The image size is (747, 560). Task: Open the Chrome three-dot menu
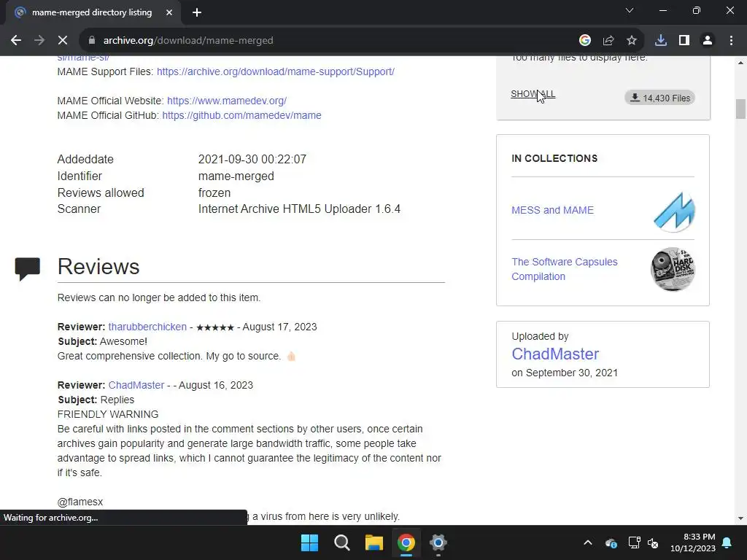(x=731, y=41)
